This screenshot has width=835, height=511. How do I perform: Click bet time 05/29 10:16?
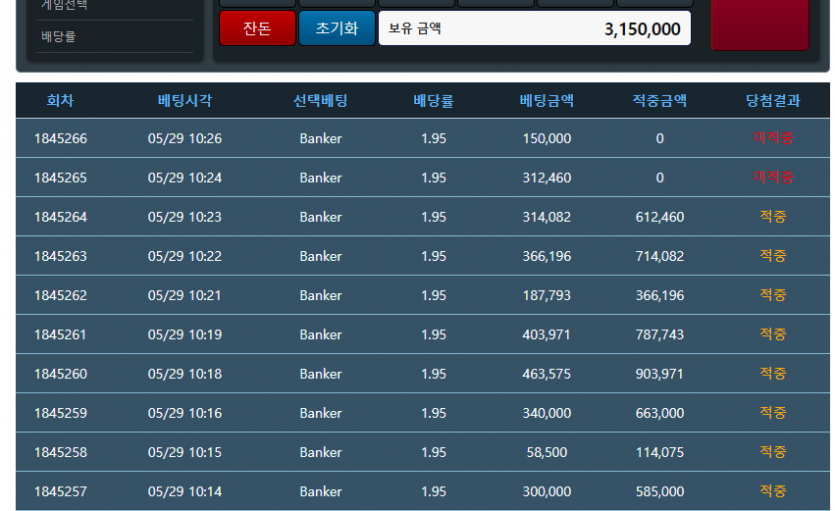pyautogui.click(x=185, y=413)
